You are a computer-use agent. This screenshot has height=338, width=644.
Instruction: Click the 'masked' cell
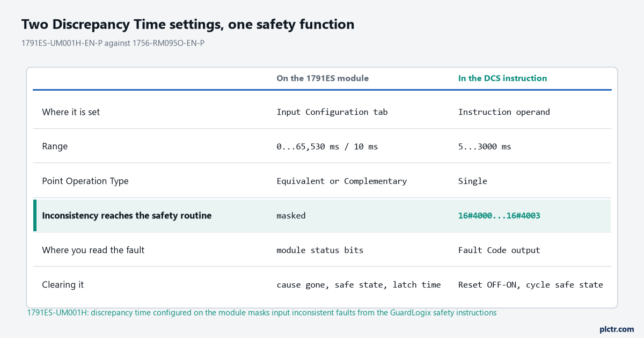click(291, 216)
